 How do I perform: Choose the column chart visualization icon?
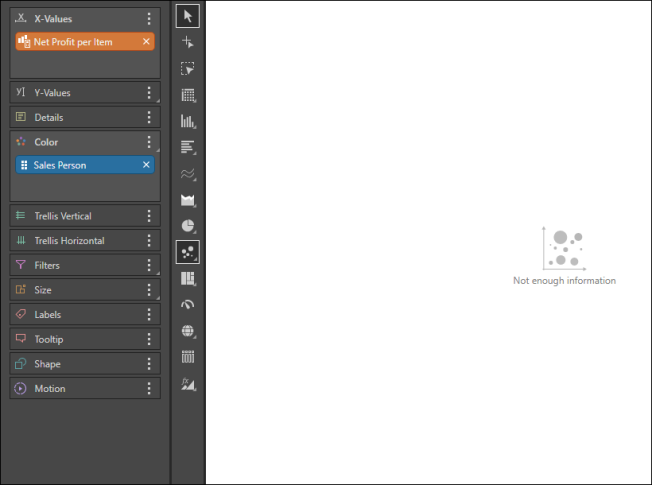187,121
